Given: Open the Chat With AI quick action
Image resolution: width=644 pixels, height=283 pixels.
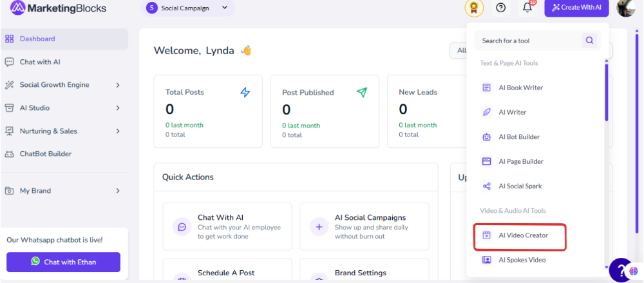Looking at the screenshot, I should (227, 226).
